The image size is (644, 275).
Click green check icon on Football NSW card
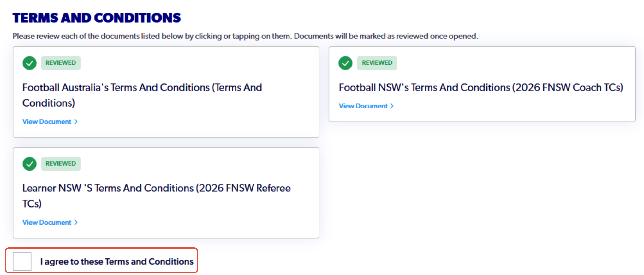pos(345,63)
